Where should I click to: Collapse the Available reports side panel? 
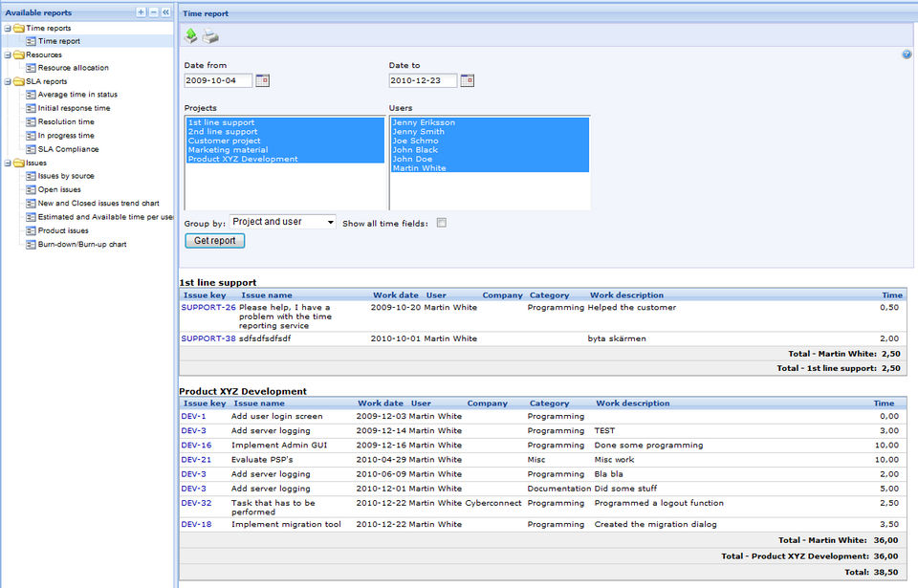(165, 12)
